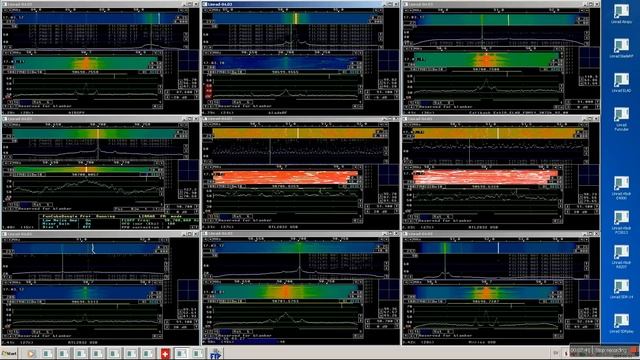Viewport: 640px width, 360px height.
Task: Click the Stop recording button
Action: 615,351
